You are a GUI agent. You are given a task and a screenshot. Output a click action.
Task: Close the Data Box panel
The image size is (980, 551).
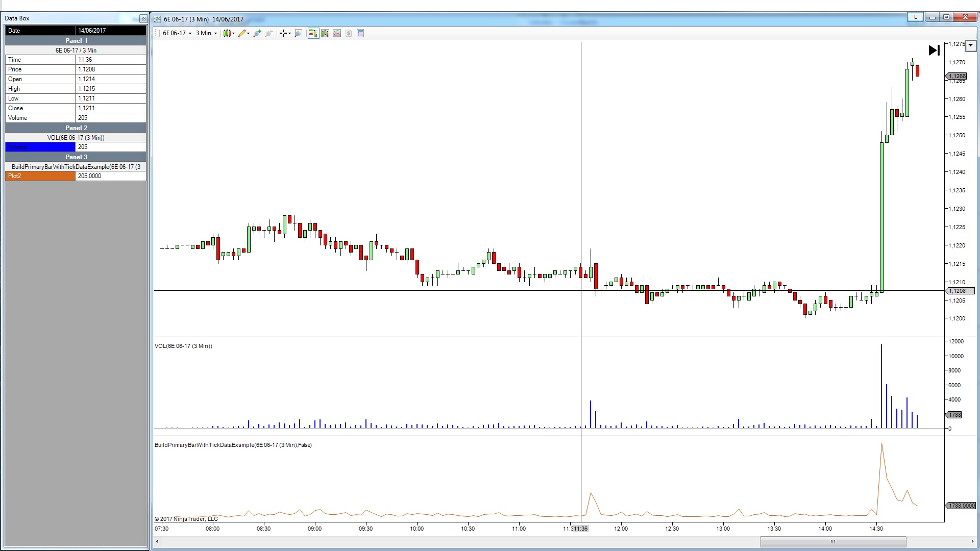[x=143, y=18]
